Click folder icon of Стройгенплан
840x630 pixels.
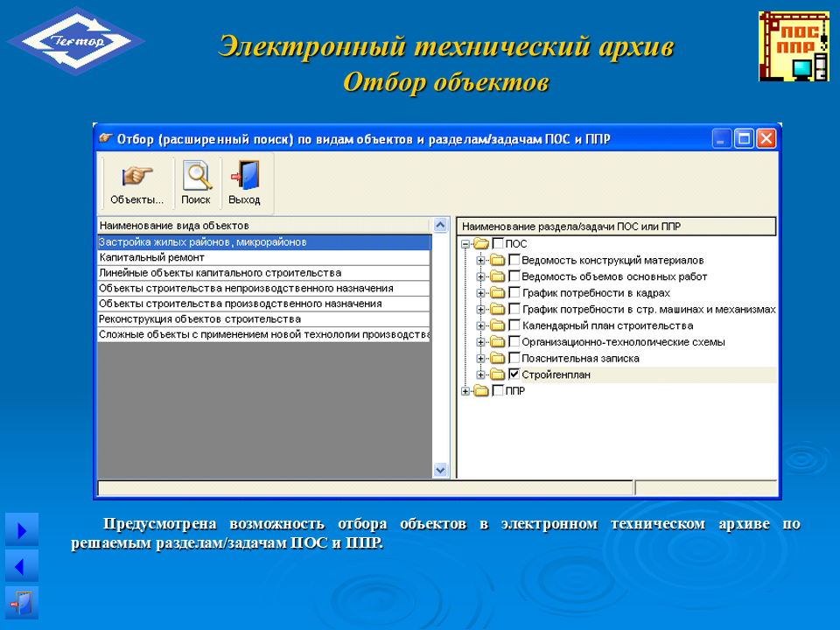click(498, 374)
